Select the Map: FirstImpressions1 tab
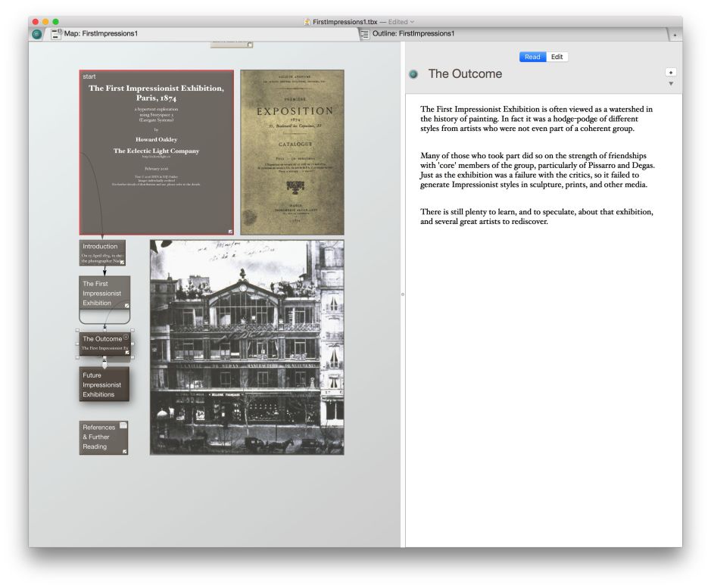This screenshot has width=711, height=588. [197, 34]
